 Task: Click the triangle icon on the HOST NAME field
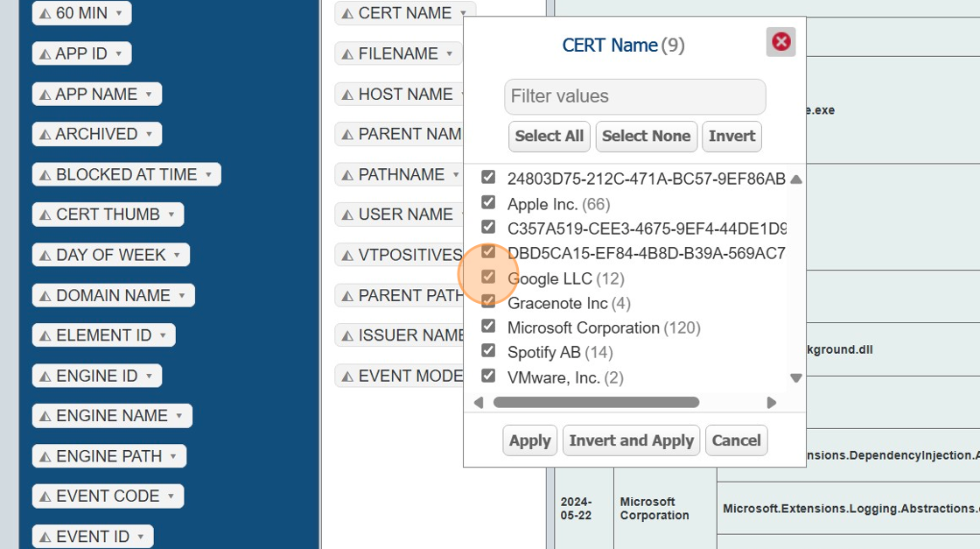click(347, 95)
